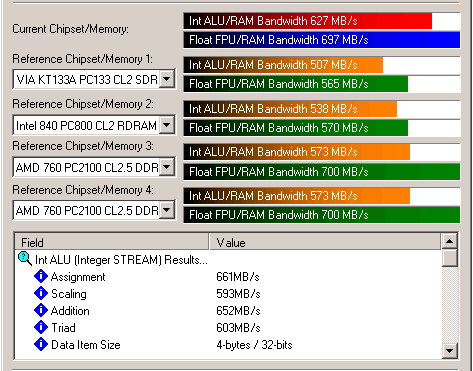
Task: Select the Triad 603MB/s row
Action: pos(228,327)
